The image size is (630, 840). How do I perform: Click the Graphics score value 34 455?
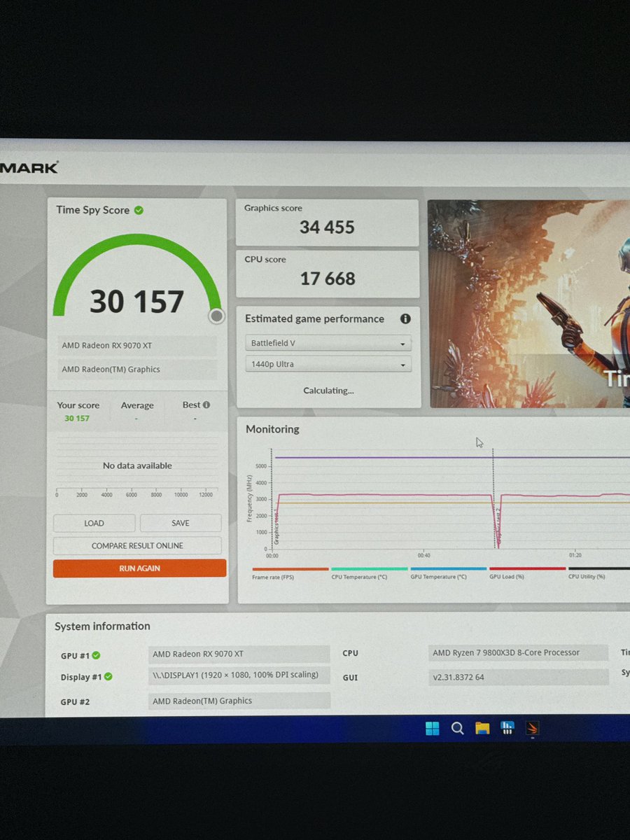click(x=327, y=227)
